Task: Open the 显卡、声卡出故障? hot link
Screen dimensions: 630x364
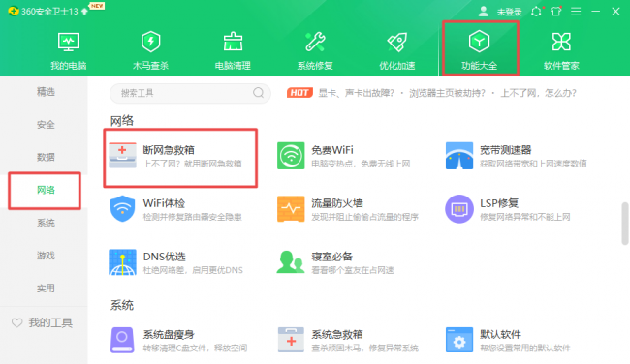Action: coord(357,93)
